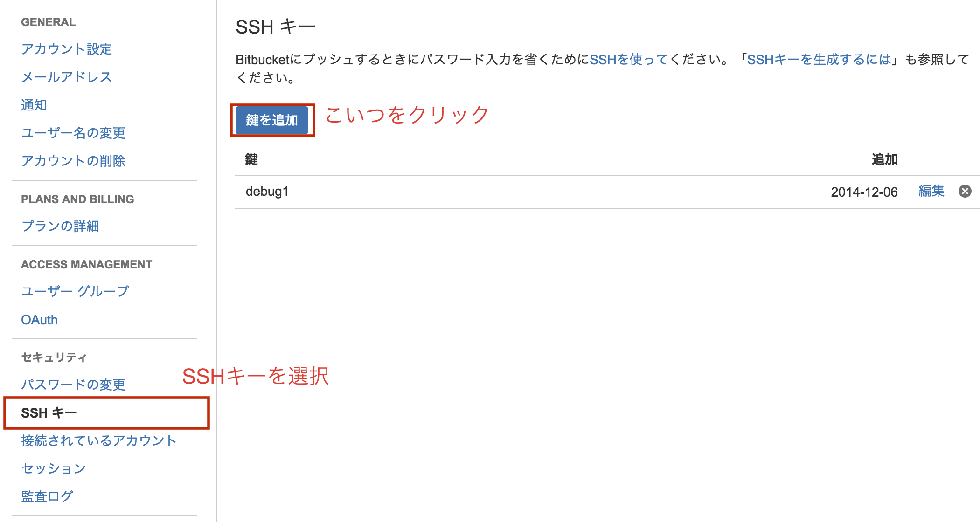Image resolution: width=980 pixels, height=522 pixels.
Task: Open SSHキーを生成するには guide
Action: click(x=819, y=59)
